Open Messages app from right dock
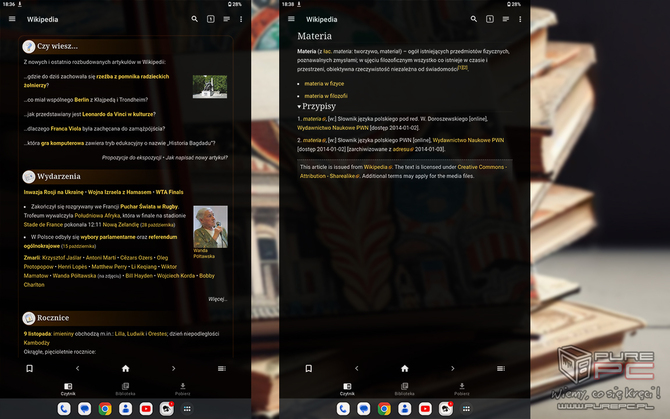The height and width of the screenshot is (419, 670). [x=364, y=409]
